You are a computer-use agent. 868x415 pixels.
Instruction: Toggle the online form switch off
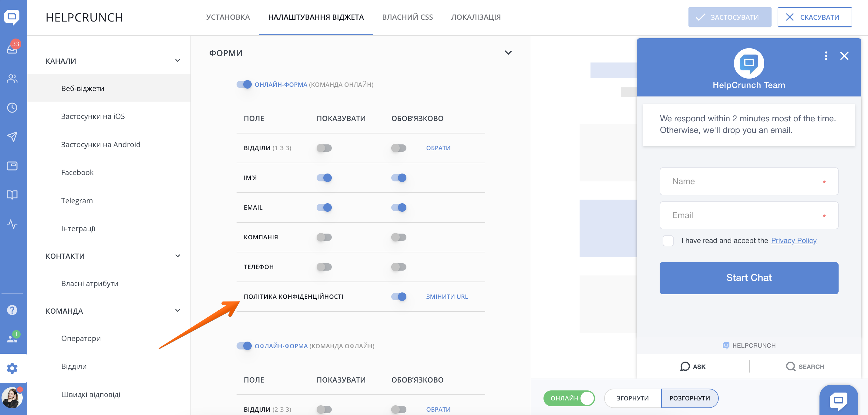244,84
